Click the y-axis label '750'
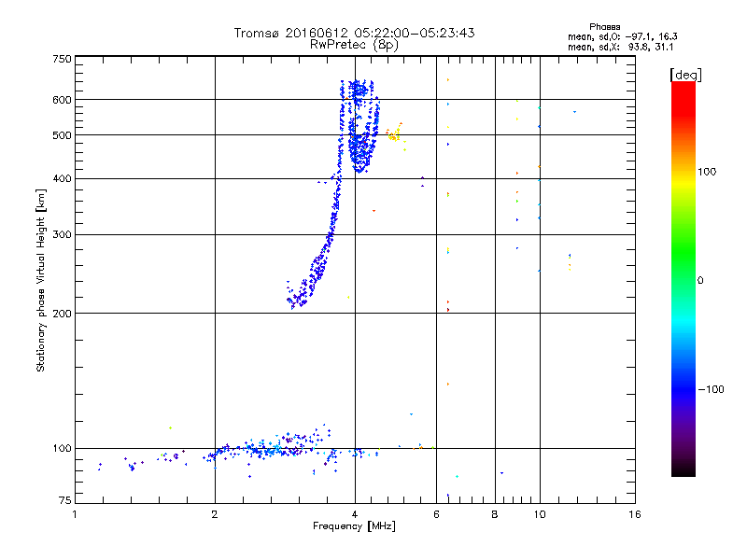This screenshot has height=560, width=747. coord(62,59)
